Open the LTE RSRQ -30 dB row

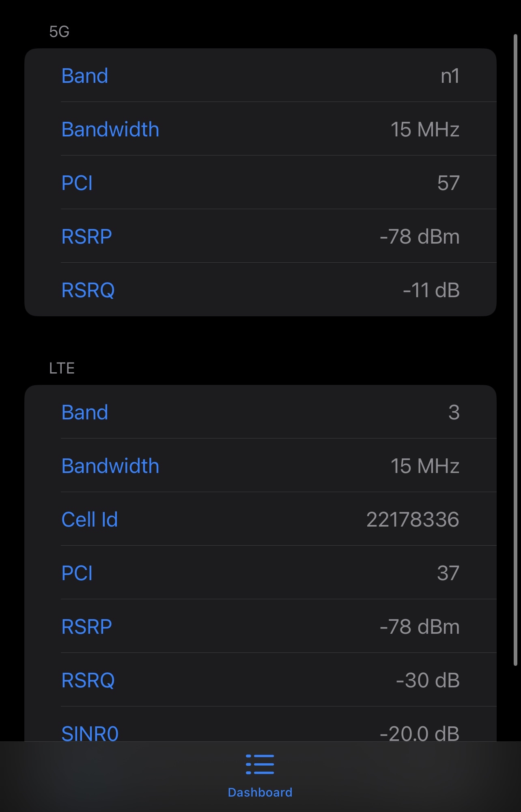pos(260,680)
